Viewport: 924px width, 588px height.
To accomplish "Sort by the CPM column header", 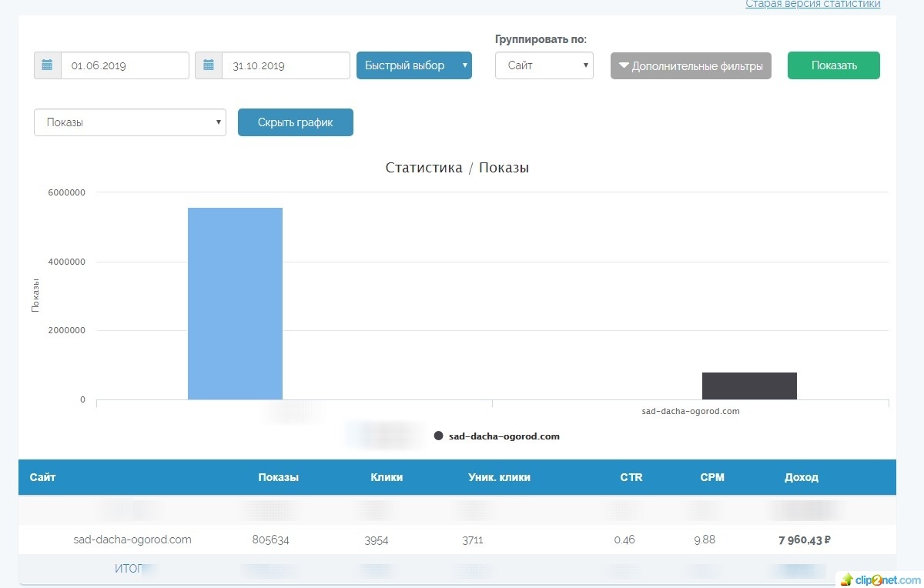I will click(712, 477).
